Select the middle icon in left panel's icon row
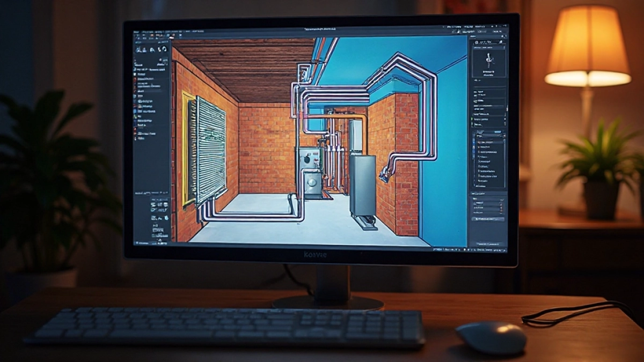This screenshot has width=644, height=362. (x=153, y=49)
